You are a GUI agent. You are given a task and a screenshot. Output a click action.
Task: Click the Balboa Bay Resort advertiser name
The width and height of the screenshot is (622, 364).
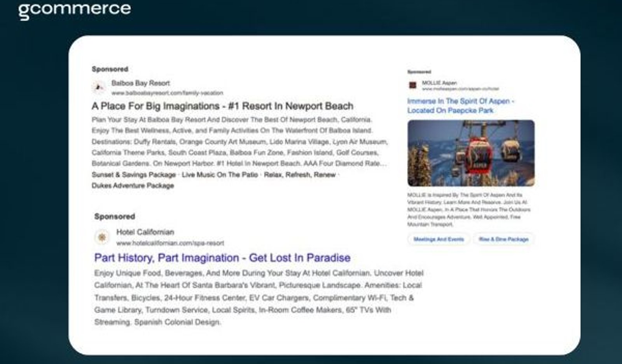141,83
